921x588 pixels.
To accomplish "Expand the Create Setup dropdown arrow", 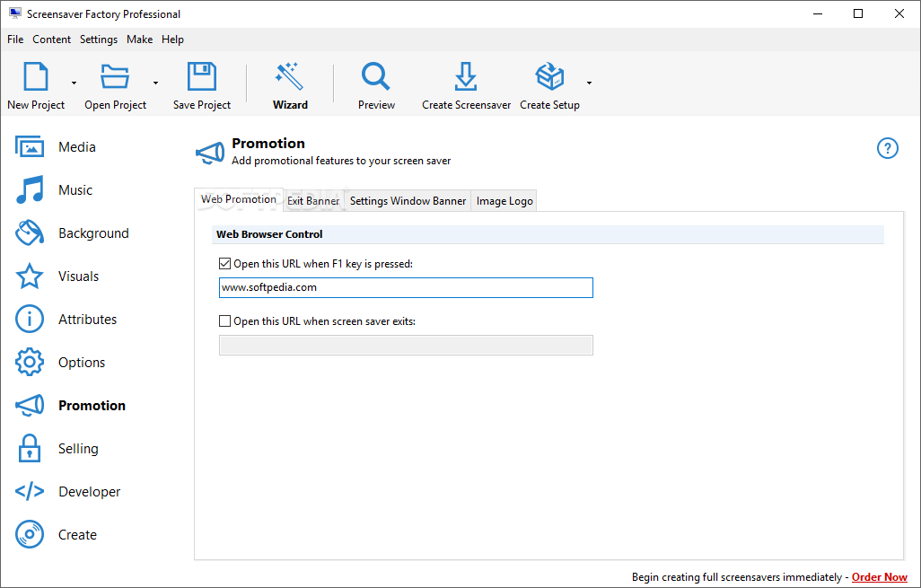I will [589, 83].
